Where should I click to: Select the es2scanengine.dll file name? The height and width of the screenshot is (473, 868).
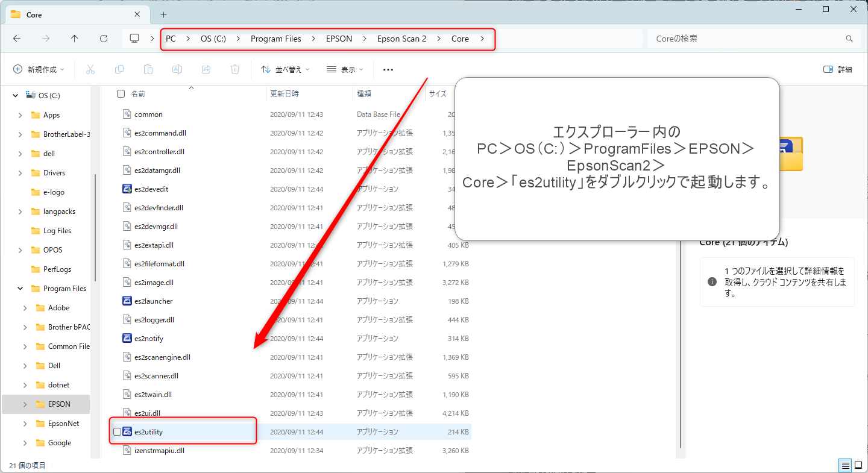pyautogui.click(x=163, y=357)
